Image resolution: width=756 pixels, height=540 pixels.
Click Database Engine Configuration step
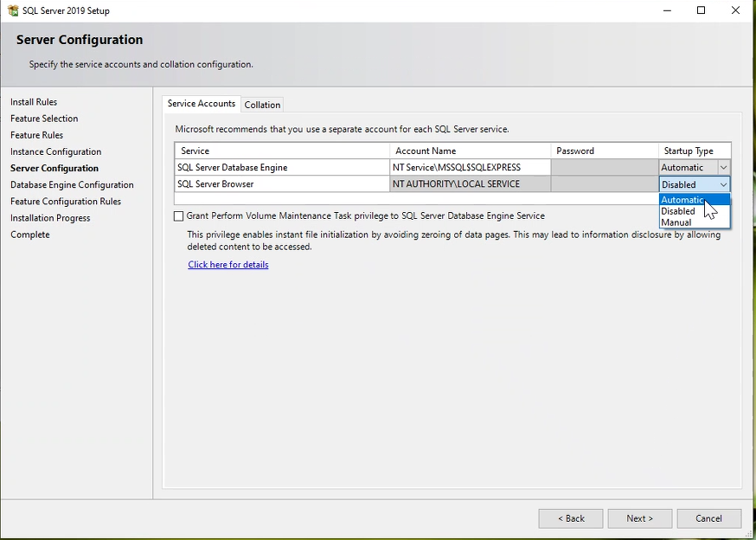coord(72,185)
